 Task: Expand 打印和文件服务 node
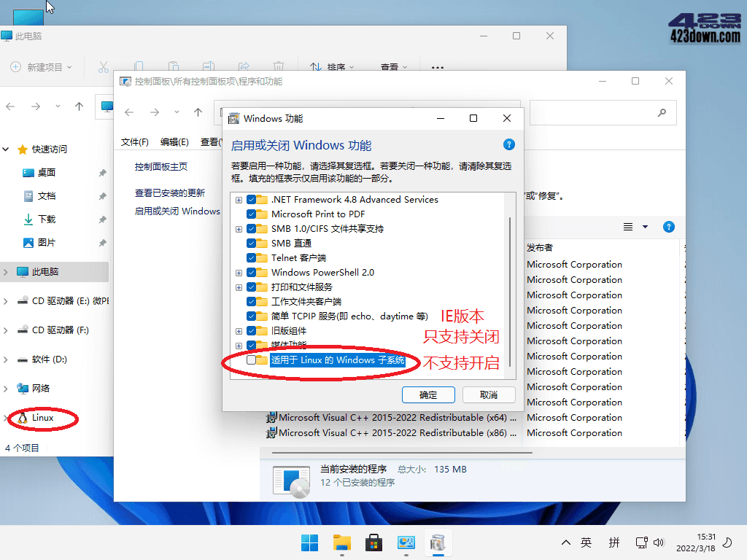pos(239,287)
